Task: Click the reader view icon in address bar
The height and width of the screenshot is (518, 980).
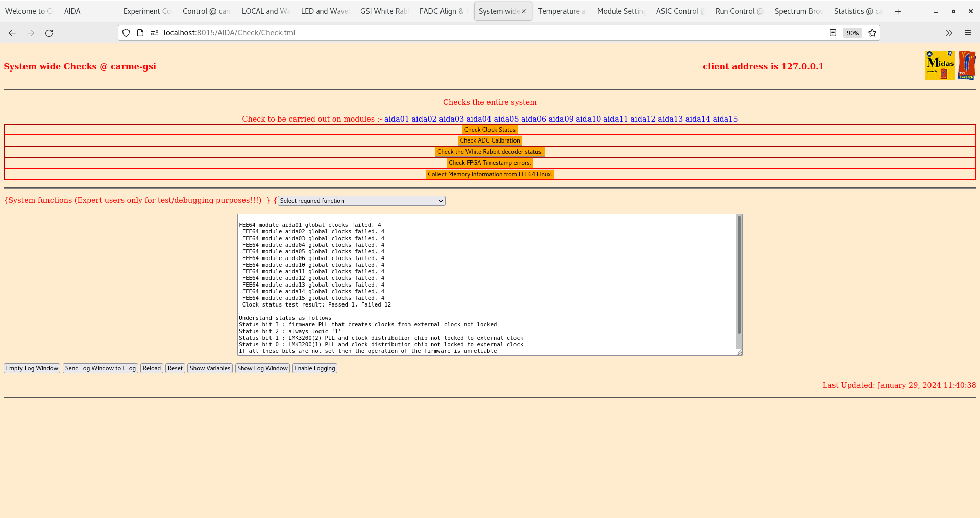Action: [833, 33]
